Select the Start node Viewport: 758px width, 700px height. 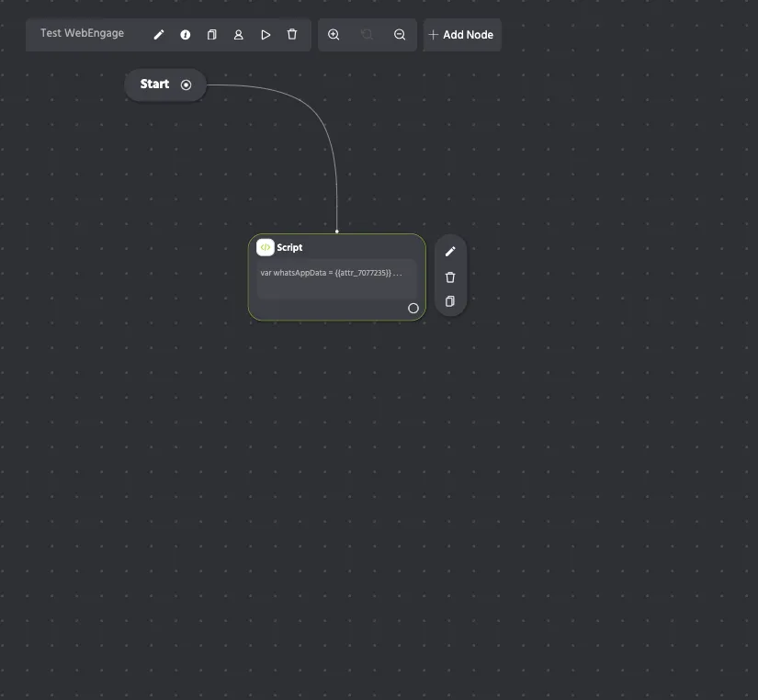165,85
